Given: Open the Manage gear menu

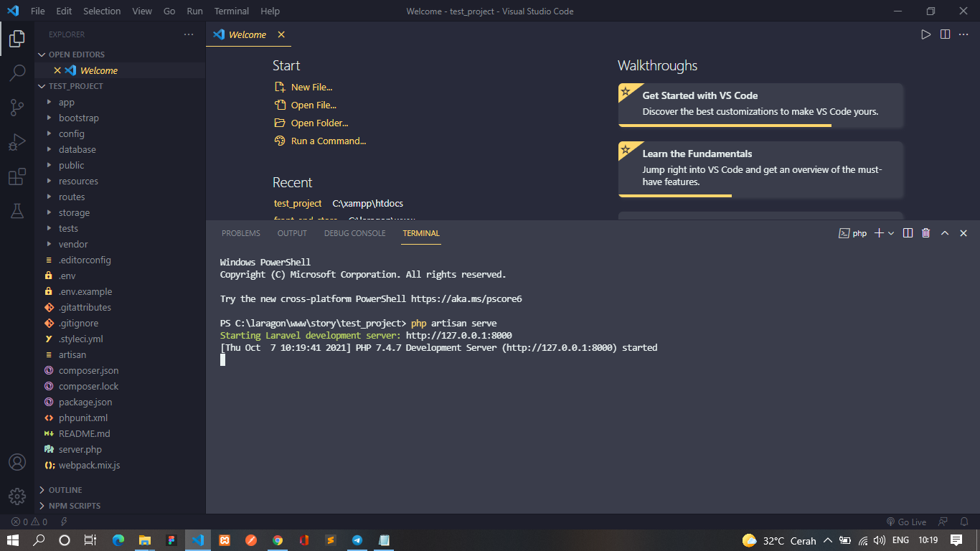Looking at the screenshot, I should point(17,496).
